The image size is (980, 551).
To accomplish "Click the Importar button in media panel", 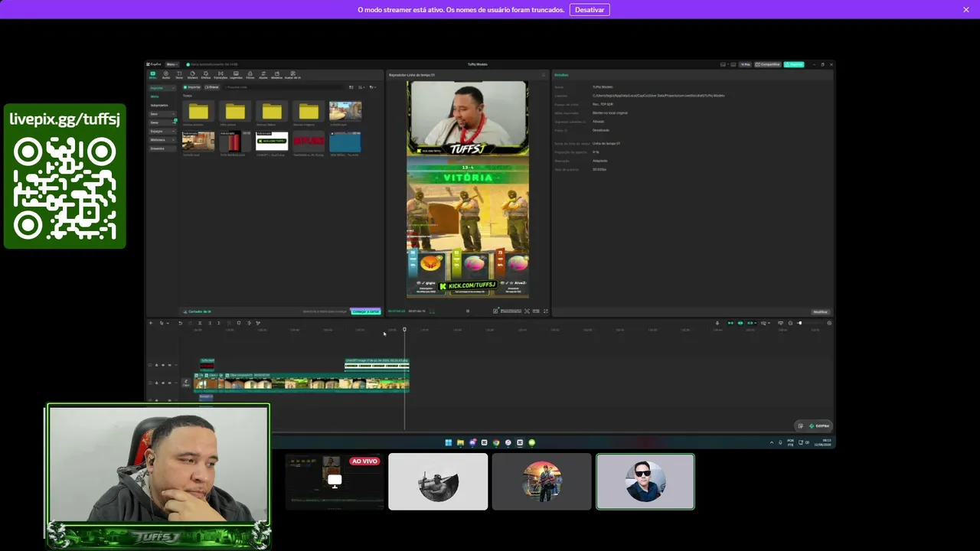I will [192, 87].
